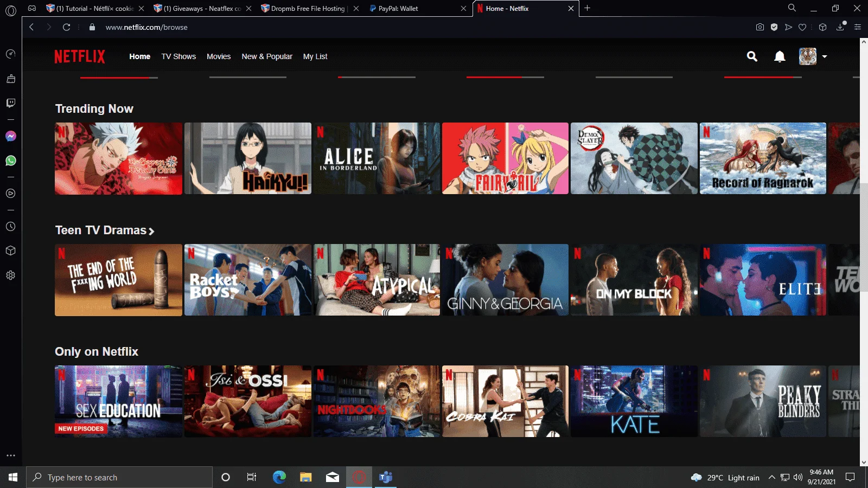Image resolution: width=868 pixels, height=488 pixels.
Task: Open Ginny & Georgia thumbnail
Action: [x=506, y=280]
